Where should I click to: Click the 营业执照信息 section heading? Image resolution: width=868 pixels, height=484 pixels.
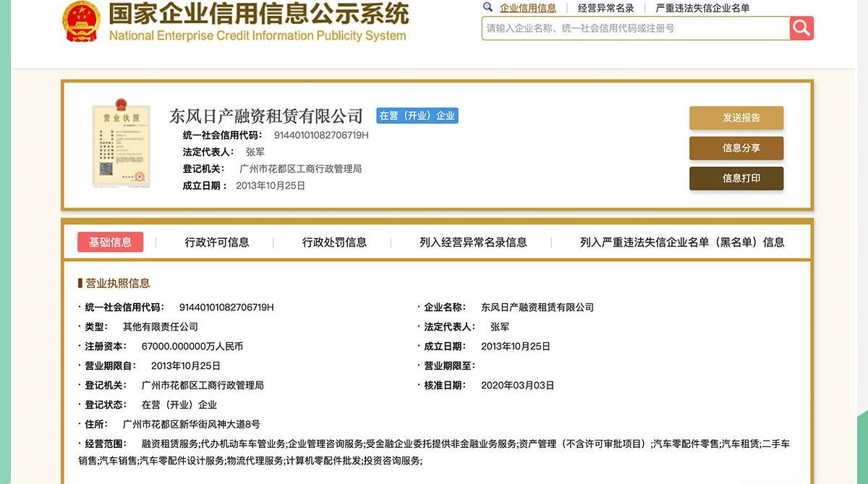click(x=118, y=283)
